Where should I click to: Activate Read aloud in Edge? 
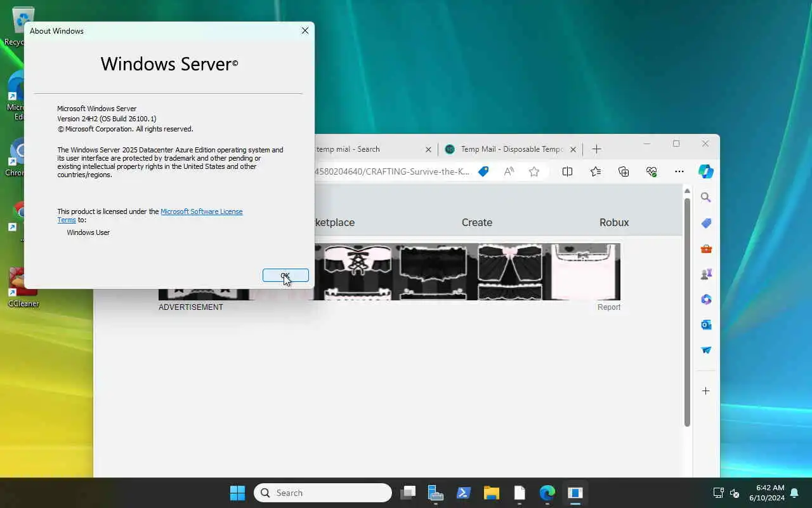click(509, 171)
